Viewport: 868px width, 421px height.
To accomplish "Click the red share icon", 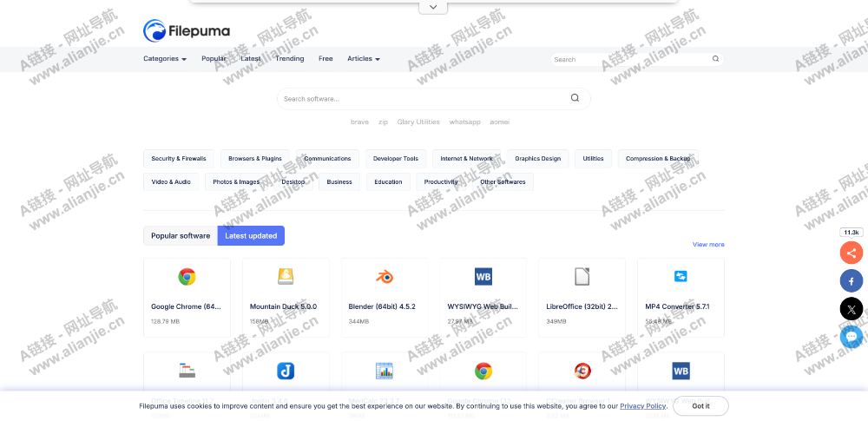I will coord(852,253).
